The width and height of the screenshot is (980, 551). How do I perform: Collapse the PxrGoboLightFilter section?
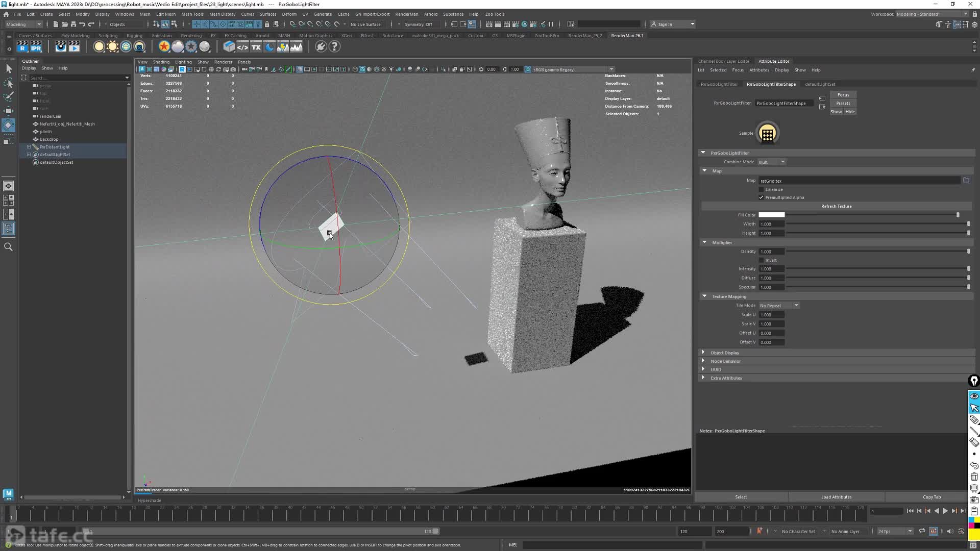[x=703, y=153]
